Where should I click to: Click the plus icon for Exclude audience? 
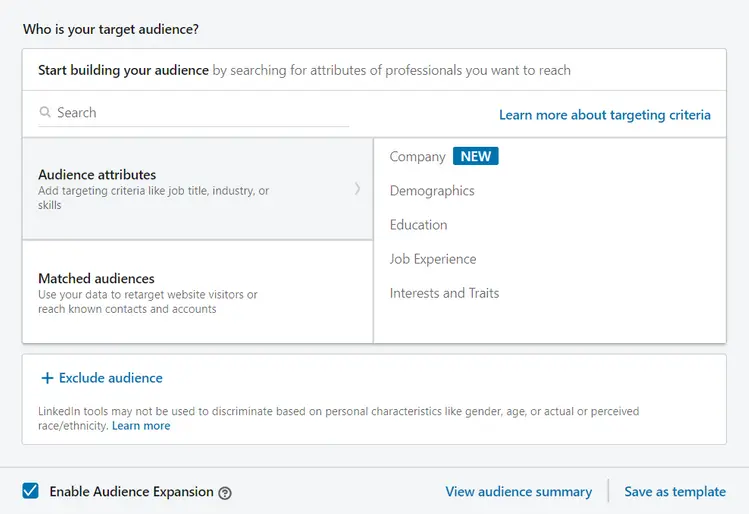click(47, 378)
